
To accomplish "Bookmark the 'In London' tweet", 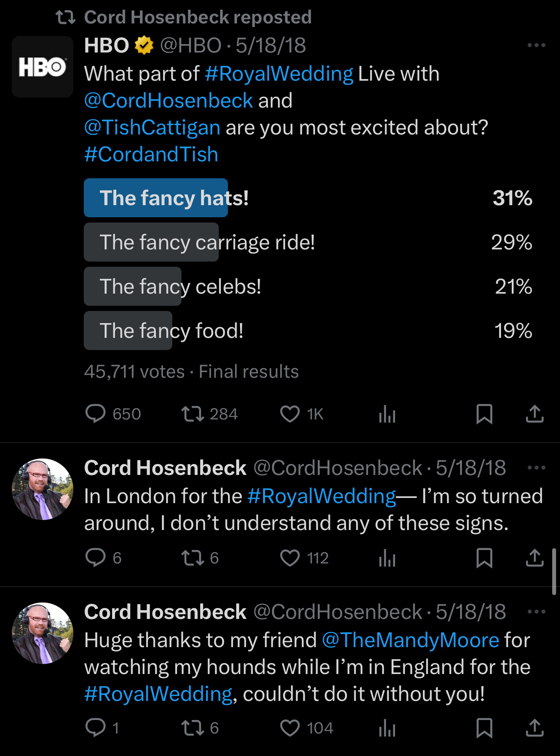I will pyautogui.click(x=484, y=558).
